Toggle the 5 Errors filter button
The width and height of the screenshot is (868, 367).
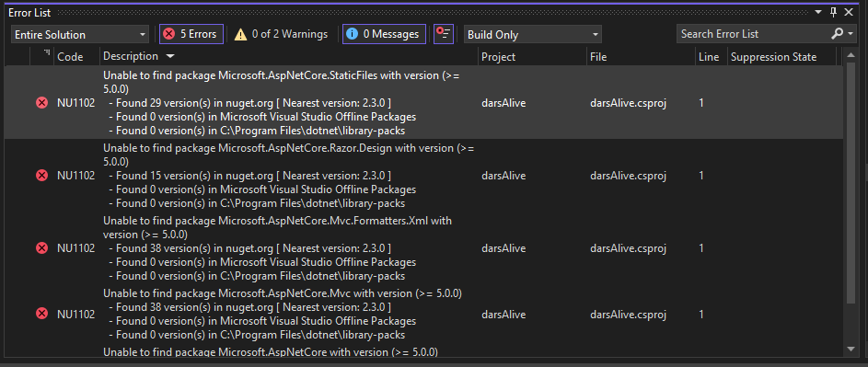191,34
